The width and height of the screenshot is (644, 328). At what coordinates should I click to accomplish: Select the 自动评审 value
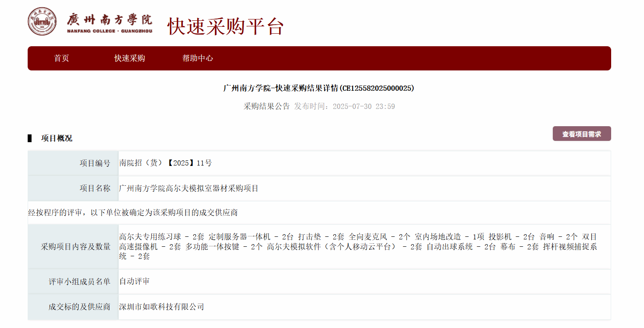click(x=134, y=282)
